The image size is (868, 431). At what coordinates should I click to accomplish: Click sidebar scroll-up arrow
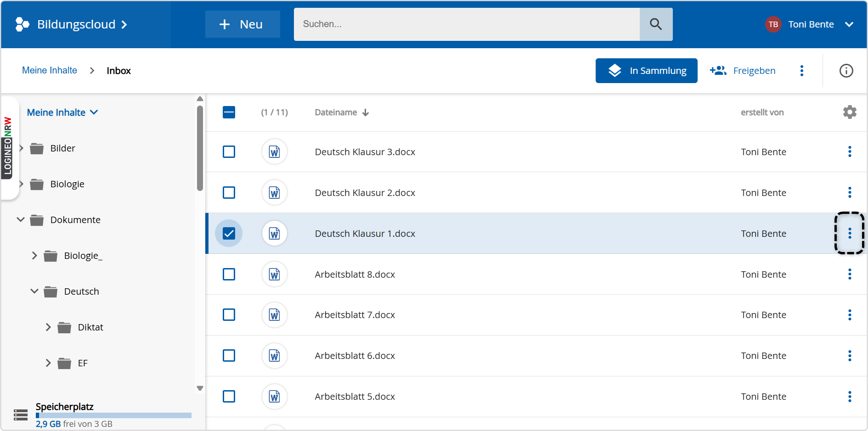[x=200, y=99]
